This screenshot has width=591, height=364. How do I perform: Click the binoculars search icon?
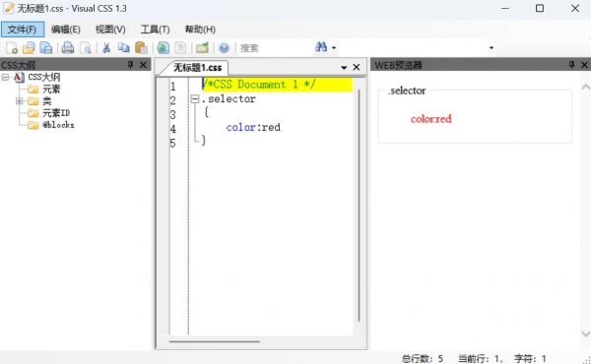point(321,47)
